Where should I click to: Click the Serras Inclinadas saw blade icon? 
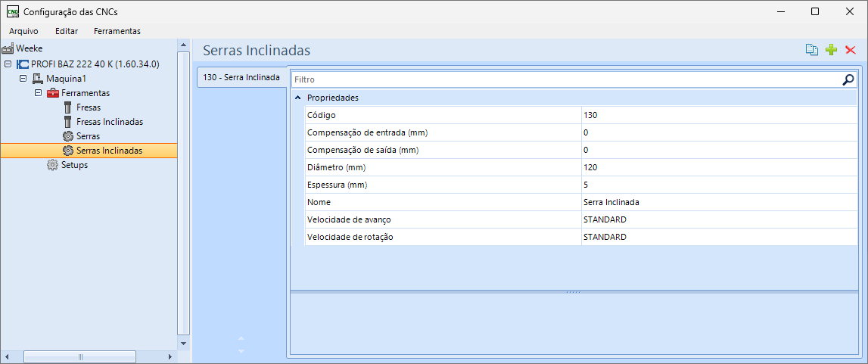coord(68,151)
